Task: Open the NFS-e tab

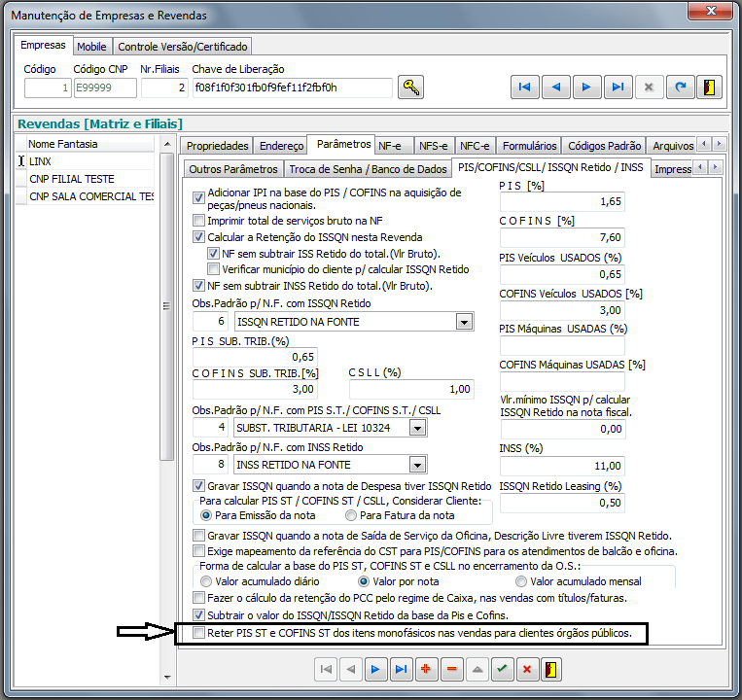Action: (x=434, y=146)
